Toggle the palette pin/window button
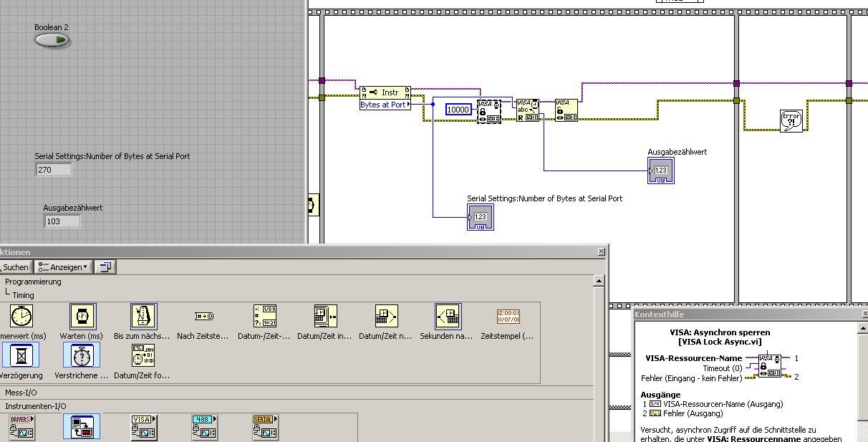This screenshot has height=442, width=868. pos(105,267)
